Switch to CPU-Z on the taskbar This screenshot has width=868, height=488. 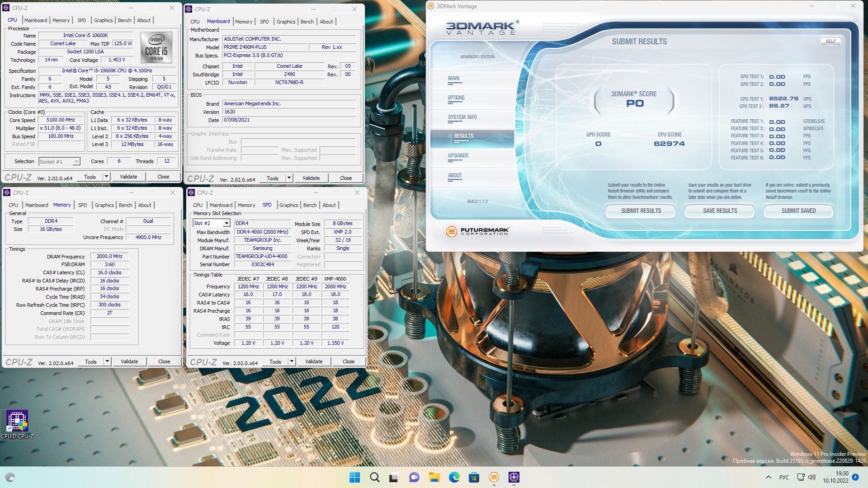(514, 477)
